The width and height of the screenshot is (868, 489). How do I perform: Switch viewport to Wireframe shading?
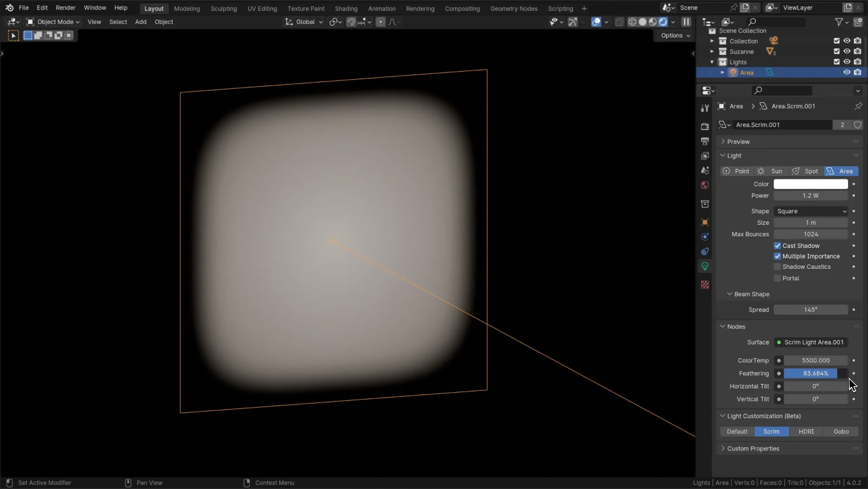(x=632, y=22)
